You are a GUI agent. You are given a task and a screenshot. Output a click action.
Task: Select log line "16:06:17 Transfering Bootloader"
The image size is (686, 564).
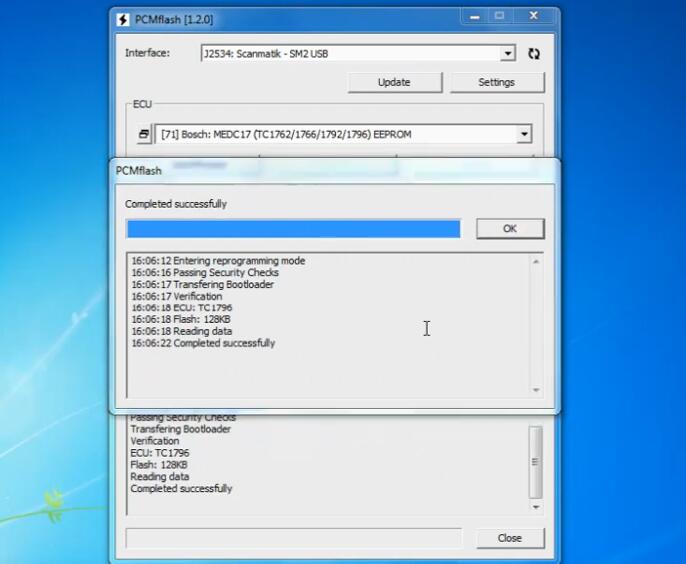click(x=203, y=284)
